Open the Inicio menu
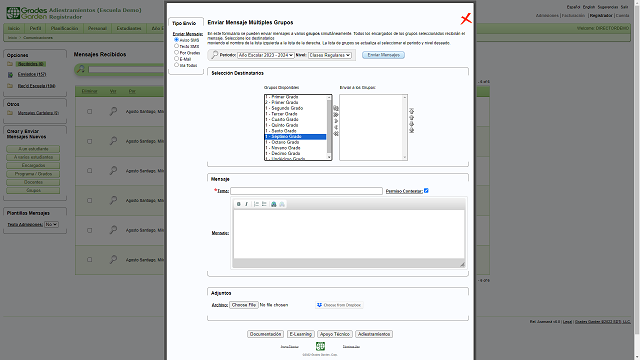Screen dimensions: 640x360 point(14,29)
